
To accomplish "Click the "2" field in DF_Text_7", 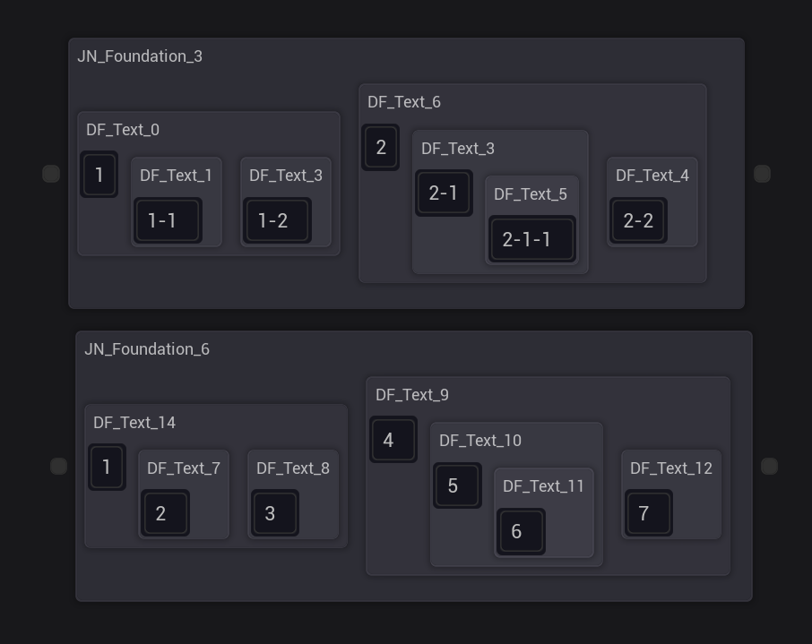I will pyautogui.click(x=165, y=513).
